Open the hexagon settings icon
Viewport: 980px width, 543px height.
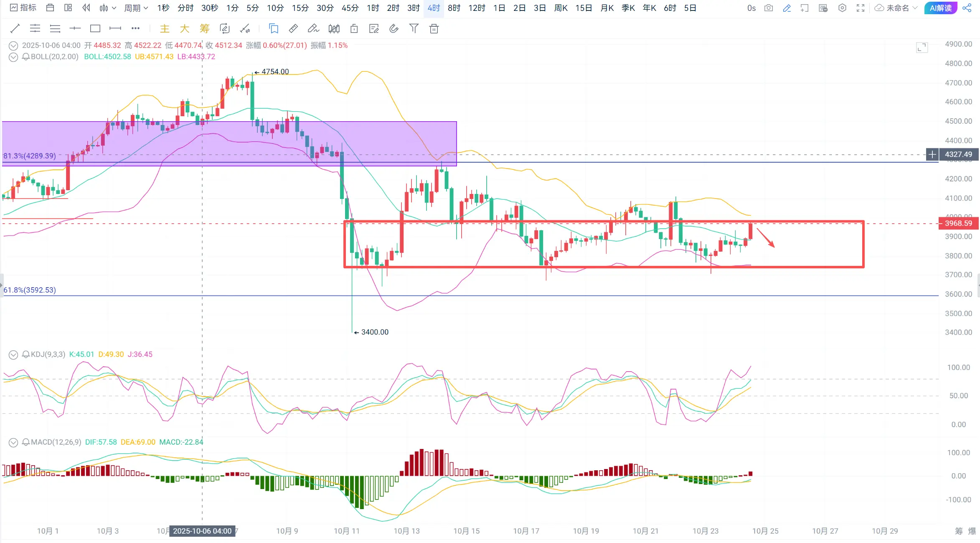[842, 8]
